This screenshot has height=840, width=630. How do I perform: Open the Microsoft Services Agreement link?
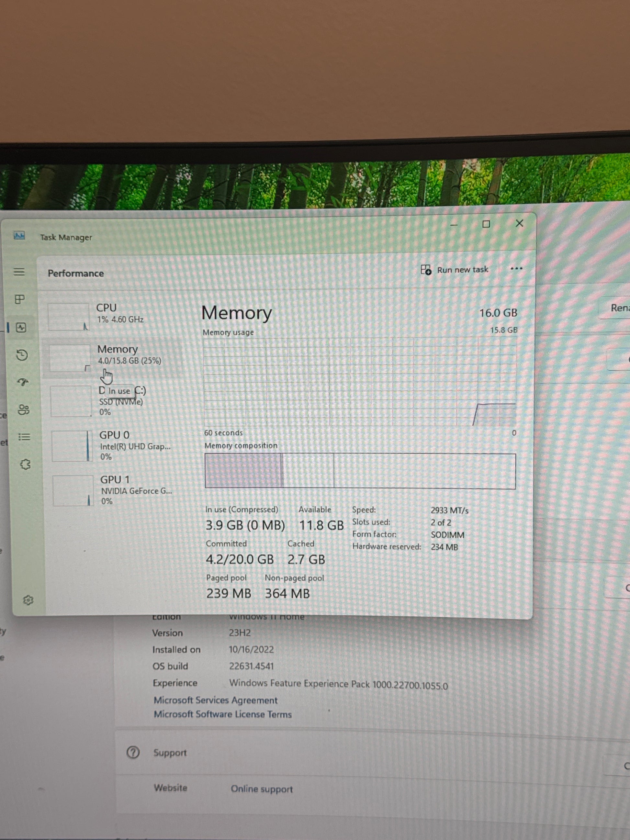(x=215, y=700)
